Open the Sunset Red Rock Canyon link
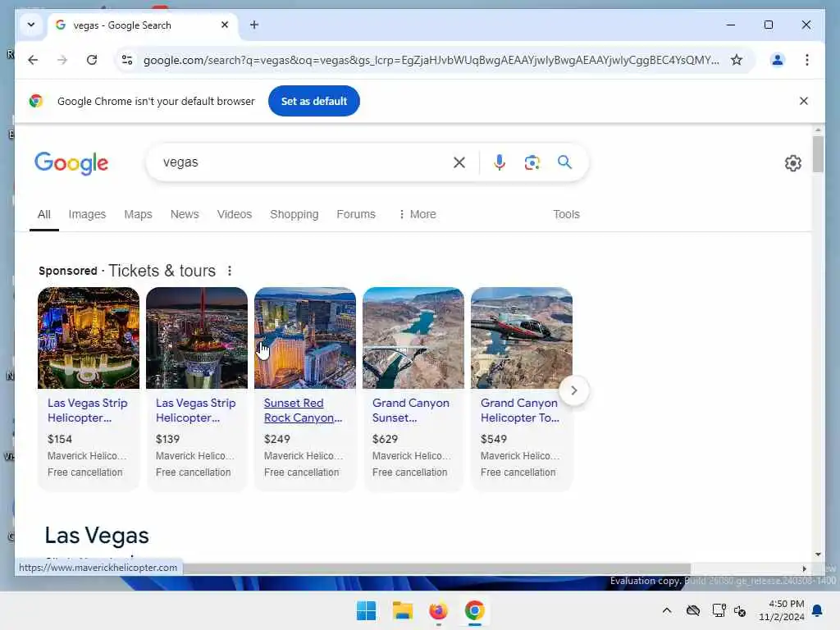This screenshot has height=630, width=840. coord(303,410)
